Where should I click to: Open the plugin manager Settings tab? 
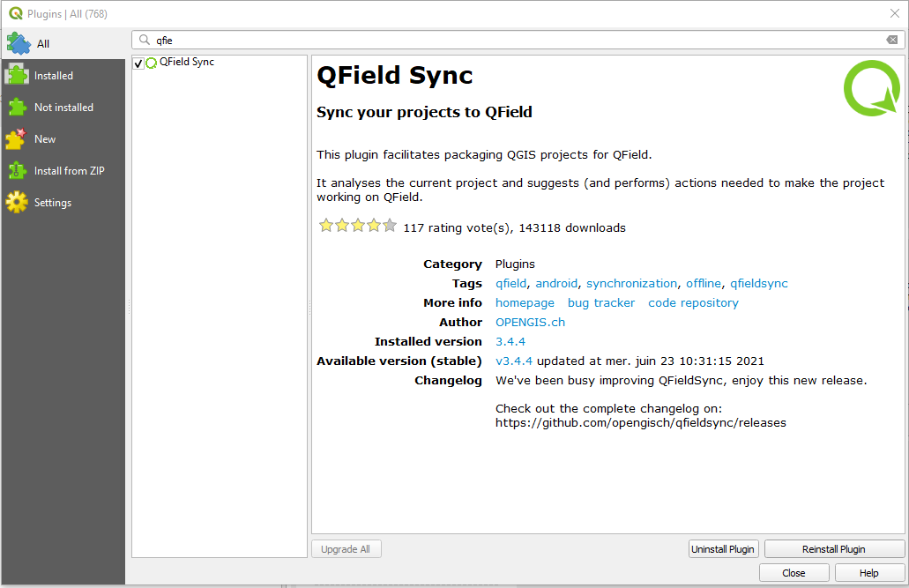pos(63,203)
